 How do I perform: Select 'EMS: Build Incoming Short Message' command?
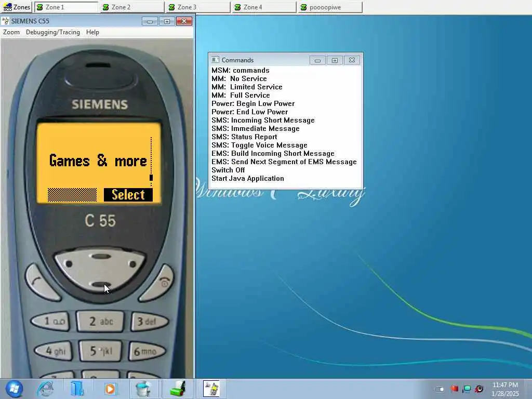pyautogui.click(x=273, y=153)
